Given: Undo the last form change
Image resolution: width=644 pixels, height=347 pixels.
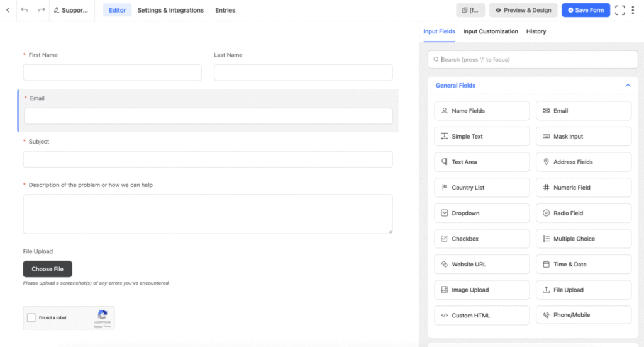Looking at the screenshot, I should 25,10.
